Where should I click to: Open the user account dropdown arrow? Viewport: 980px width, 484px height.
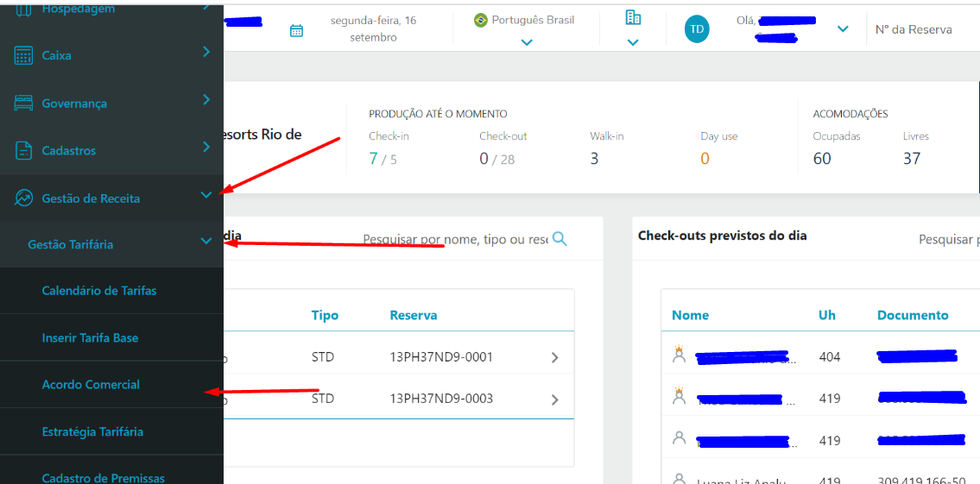[x=843, y=28]
